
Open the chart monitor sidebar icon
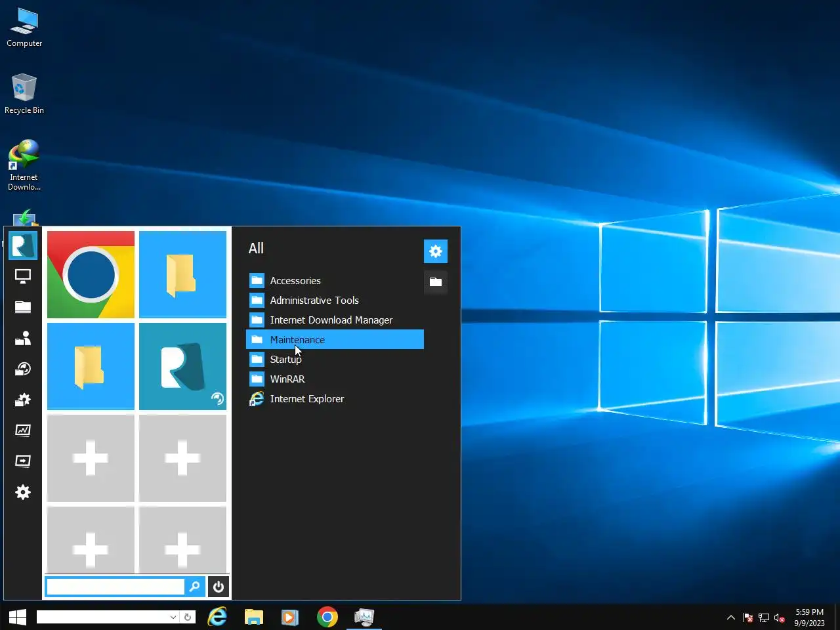23,430
